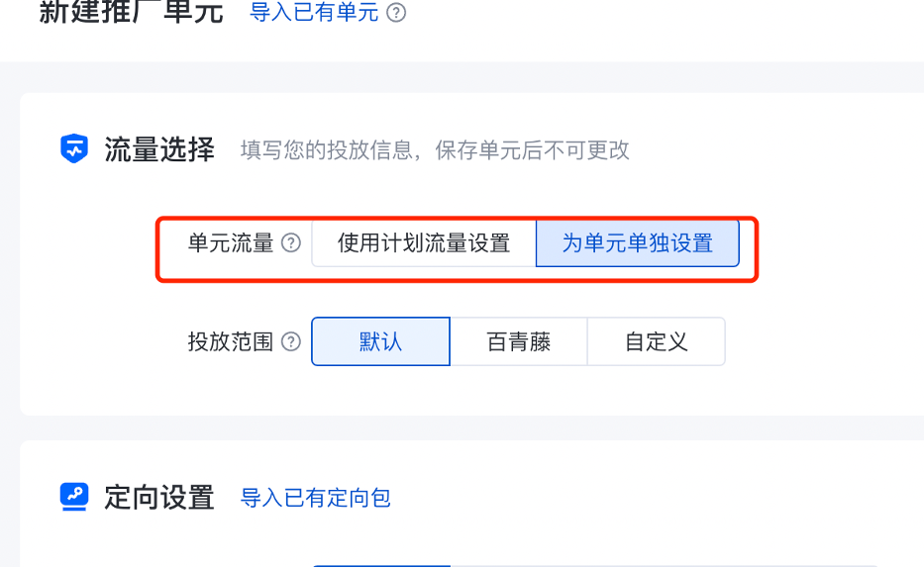Choose the 为单元单独设置 option
This screenshot has width=924, height=569.
pyautogui.click(x=637, y=242)
